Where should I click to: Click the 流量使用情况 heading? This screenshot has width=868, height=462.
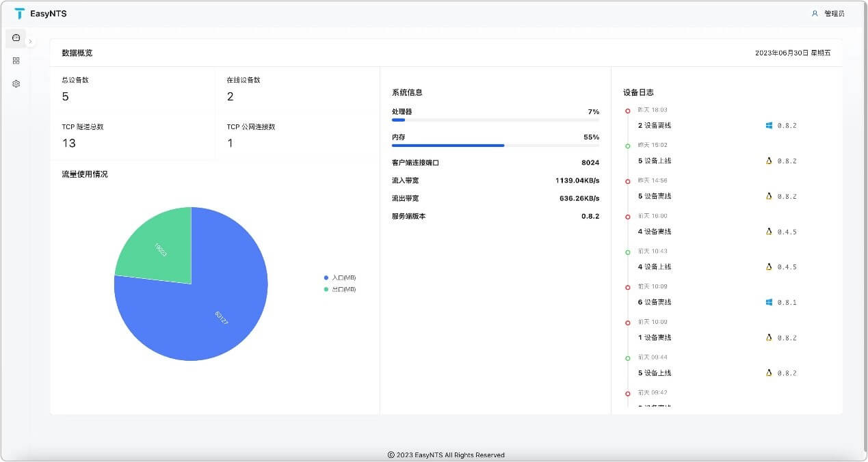pos(85,174)
